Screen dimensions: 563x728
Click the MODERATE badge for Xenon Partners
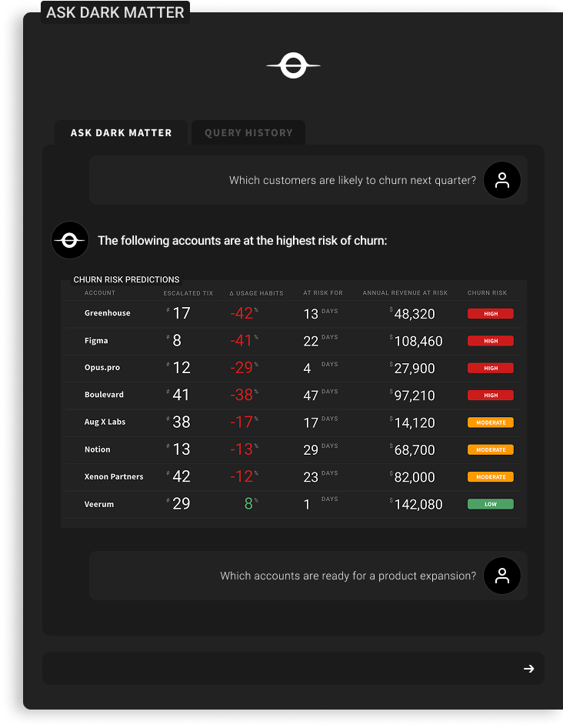(491, 477)
